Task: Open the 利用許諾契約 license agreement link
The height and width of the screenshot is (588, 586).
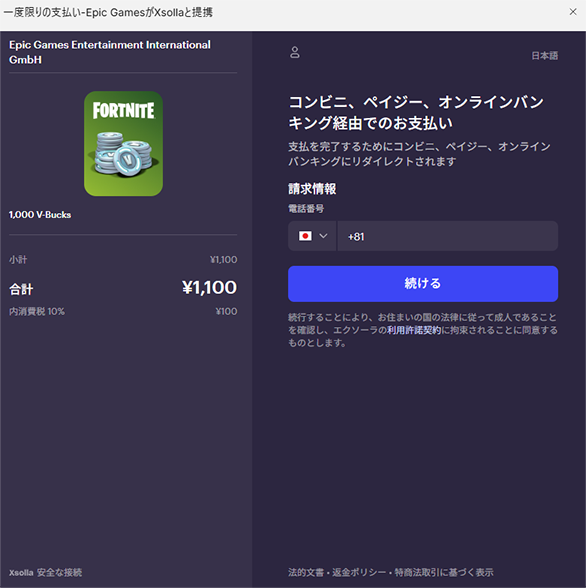Action: coord(414,330)
